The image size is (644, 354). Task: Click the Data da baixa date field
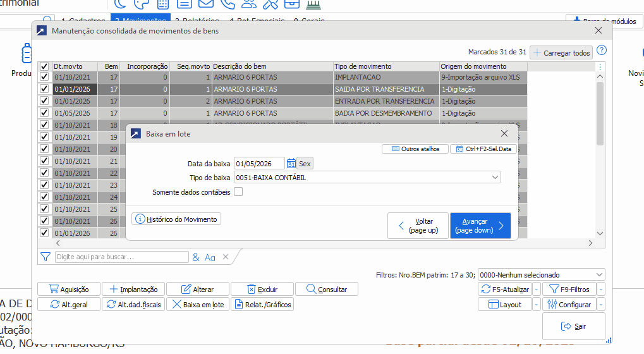259,164
